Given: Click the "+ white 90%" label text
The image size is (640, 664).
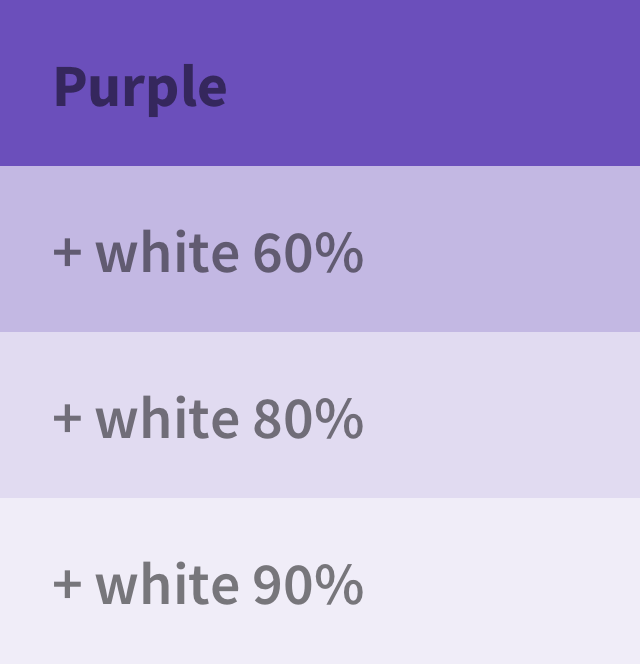Looking at the screenshot, I should click(x=207, y=584).
